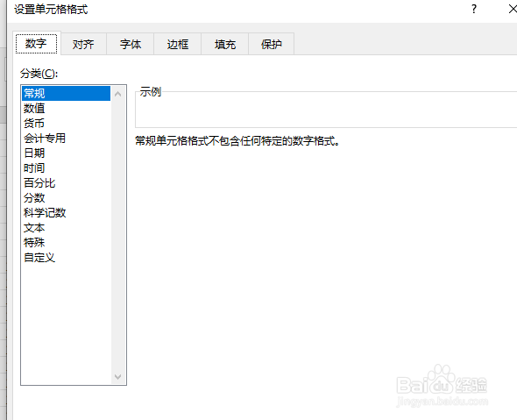Choose the 数值 category

pyautogui.click(x=66, y=108)
